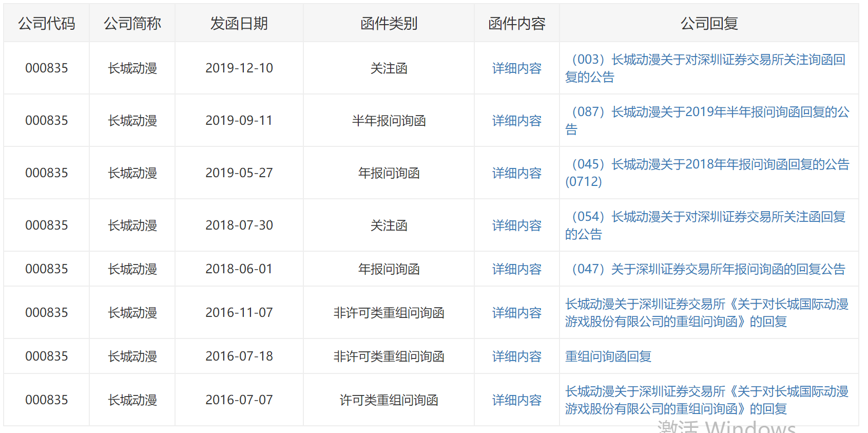Open the (045) 2018年年报问询函回复 announcement
Viewport: 868px width, 433px height.
(x=707, y=173)
